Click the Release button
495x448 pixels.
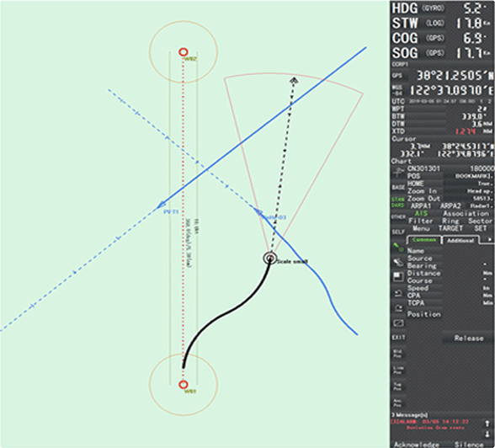468,339
